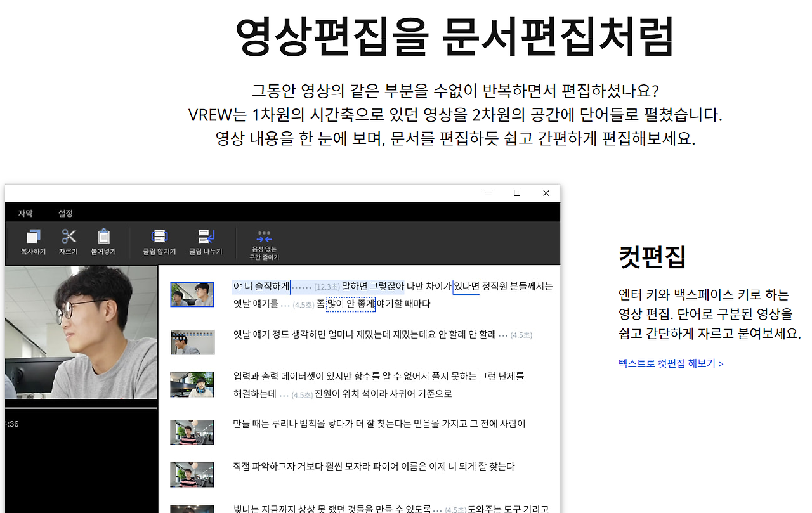Click the '컷편집' heading
This screenshot has height=513, width=812.
tap(652, 256)
